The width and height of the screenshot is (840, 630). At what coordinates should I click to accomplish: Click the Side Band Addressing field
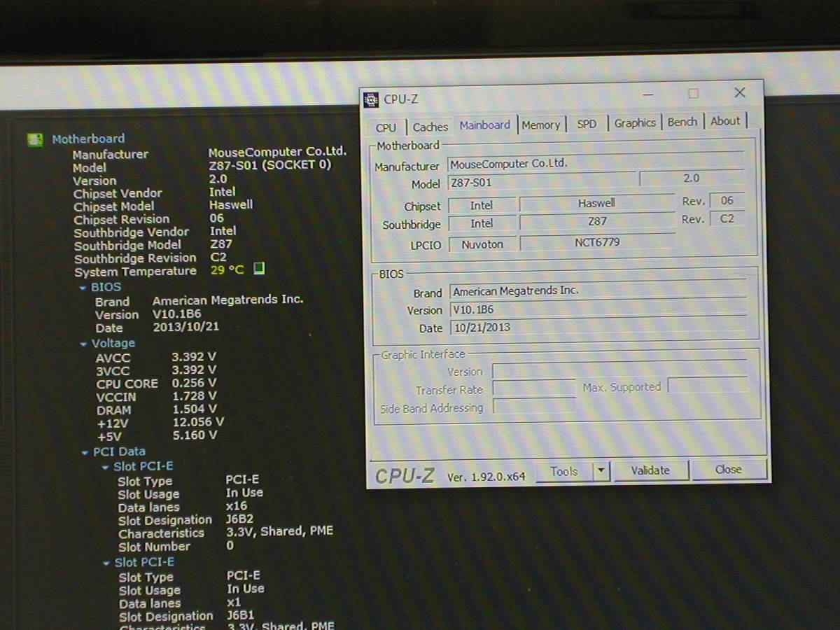534,407
